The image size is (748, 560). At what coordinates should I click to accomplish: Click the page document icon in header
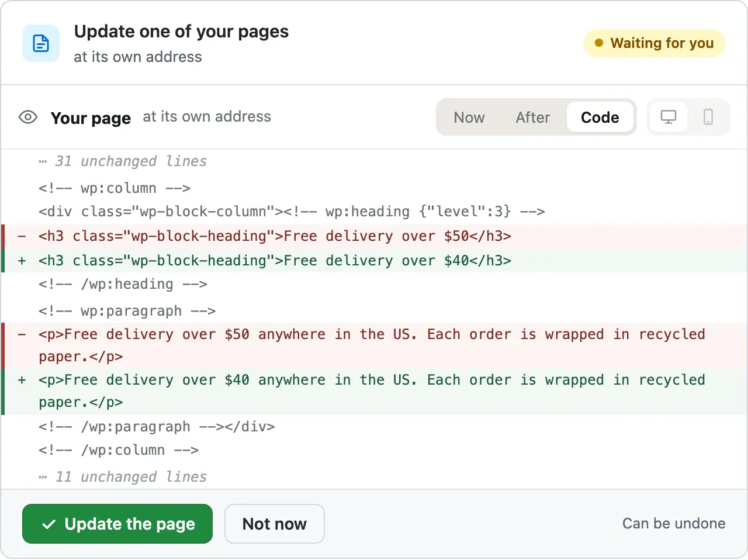(x=41, y=43)
